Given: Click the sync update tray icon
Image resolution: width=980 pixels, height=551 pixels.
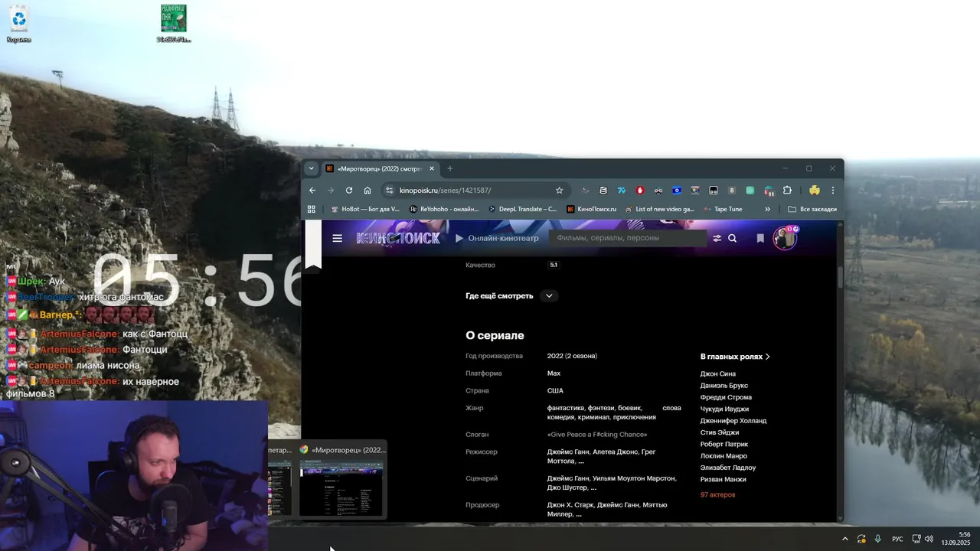Looking at the screenshot, I should click(861, 539).
